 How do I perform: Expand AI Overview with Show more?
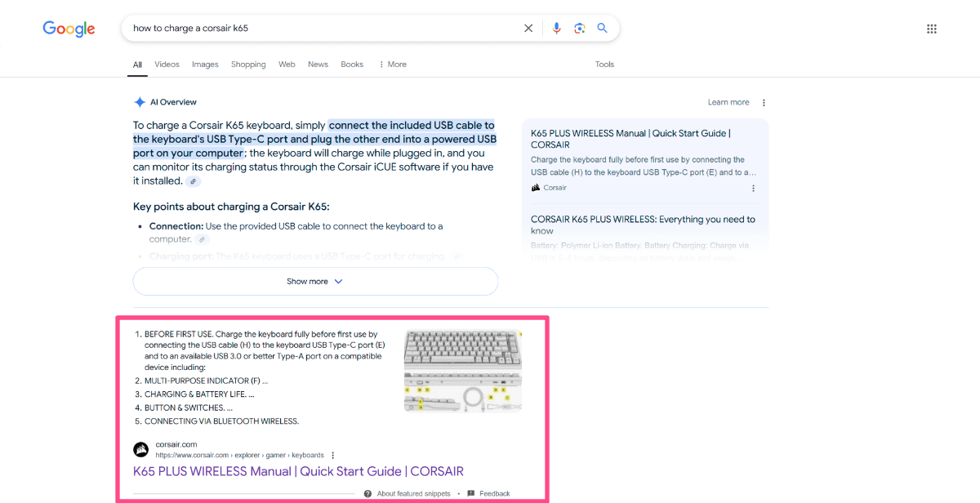click(x=315, y=281)
